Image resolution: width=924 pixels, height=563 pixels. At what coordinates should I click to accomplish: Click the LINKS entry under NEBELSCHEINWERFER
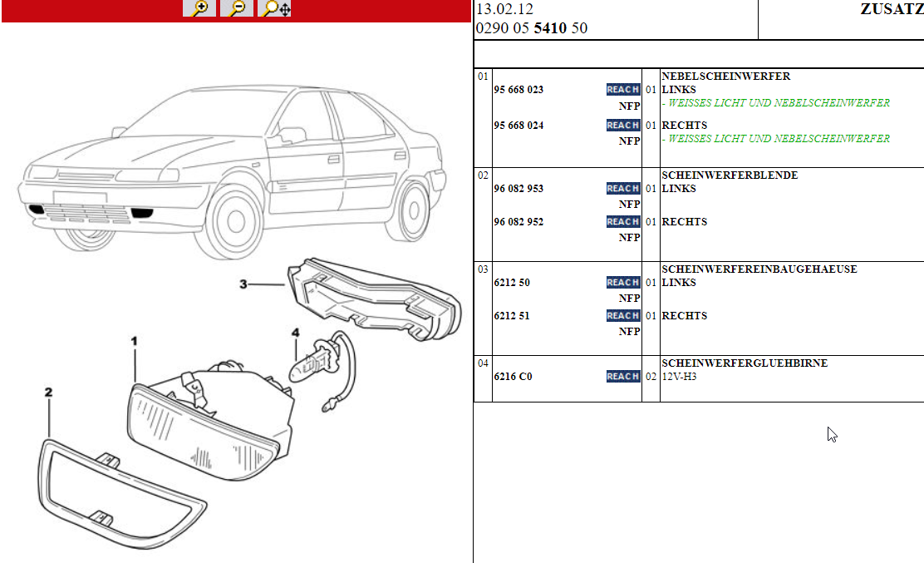click(679, 90)
